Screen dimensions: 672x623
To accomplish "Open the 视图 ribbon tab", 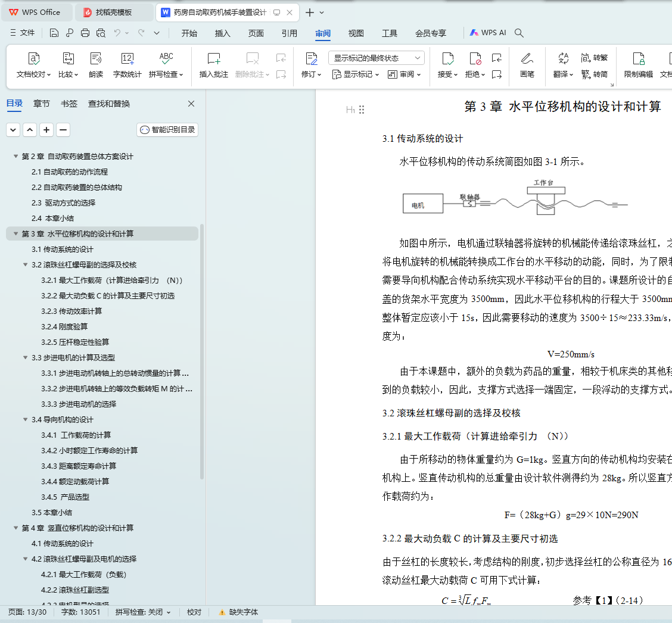I will pos(356,33).
